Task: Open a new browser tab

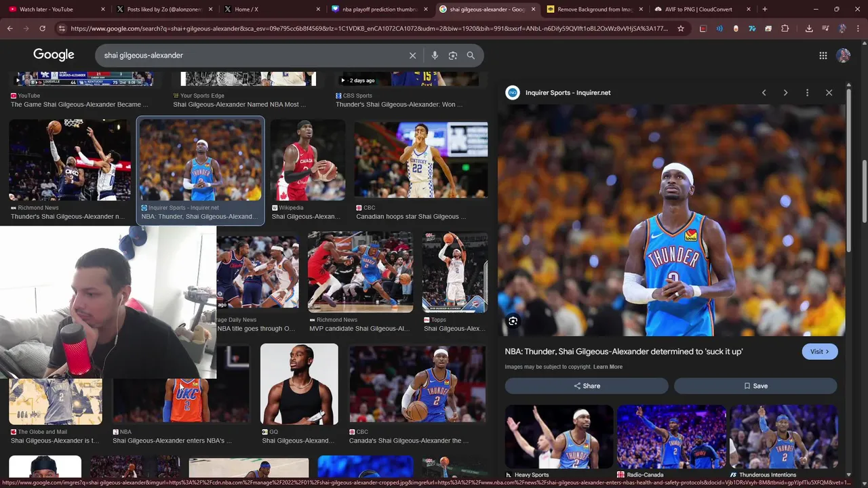Action: tap(764, 9)
